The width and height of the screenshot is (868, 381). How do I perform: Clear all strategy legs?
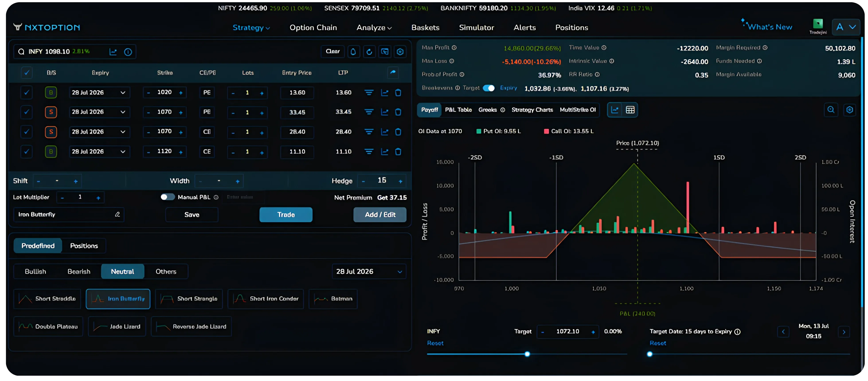coord(332,52)
